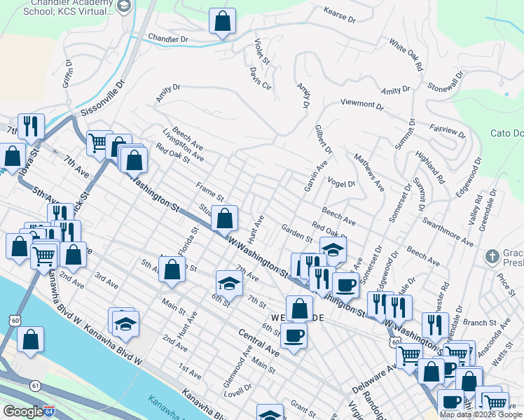Click the church marker for Grace Presbyterian
Image resolution: width=524 pixels, height=420 pixels.
492,257
